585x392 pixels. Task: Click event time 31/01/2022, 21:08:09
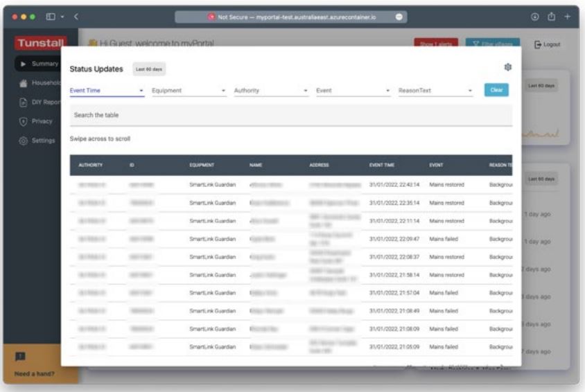point(394,329)
